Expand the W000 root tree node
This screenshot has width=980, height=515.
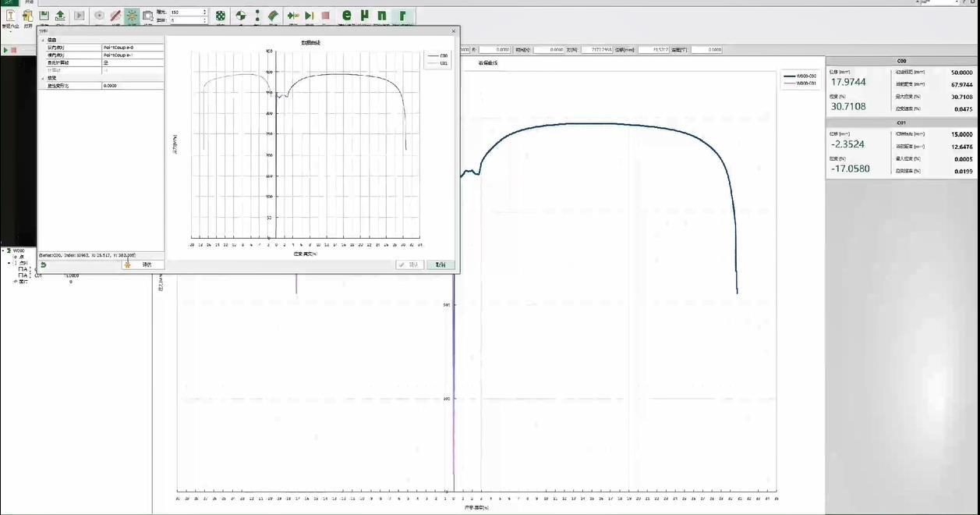(x=4, y=251)
